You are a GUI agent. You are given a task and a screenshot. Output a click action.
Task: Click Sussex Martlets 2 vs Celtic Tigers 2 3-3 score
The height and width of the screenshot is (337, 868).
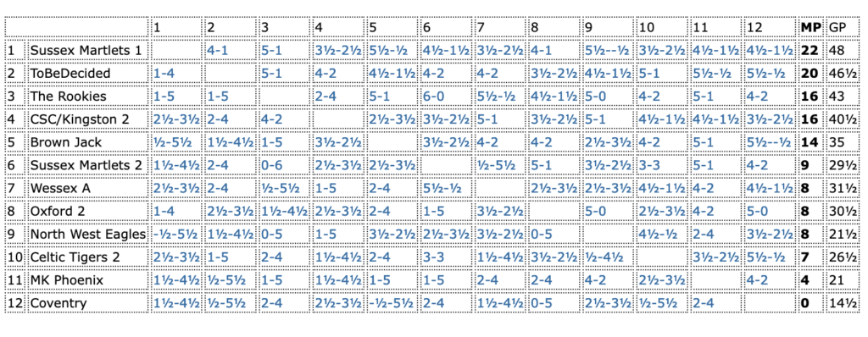click(649, 165)
